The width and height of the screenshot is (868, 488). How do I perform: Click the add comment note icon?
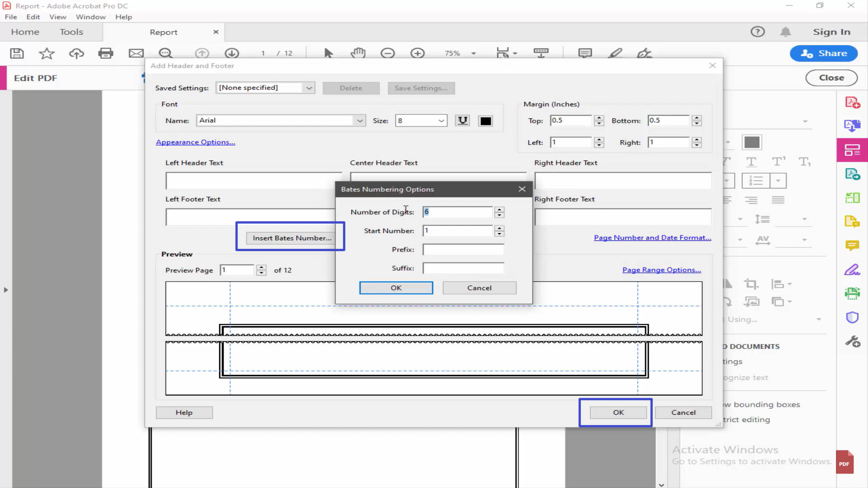(x=585, y=53)
